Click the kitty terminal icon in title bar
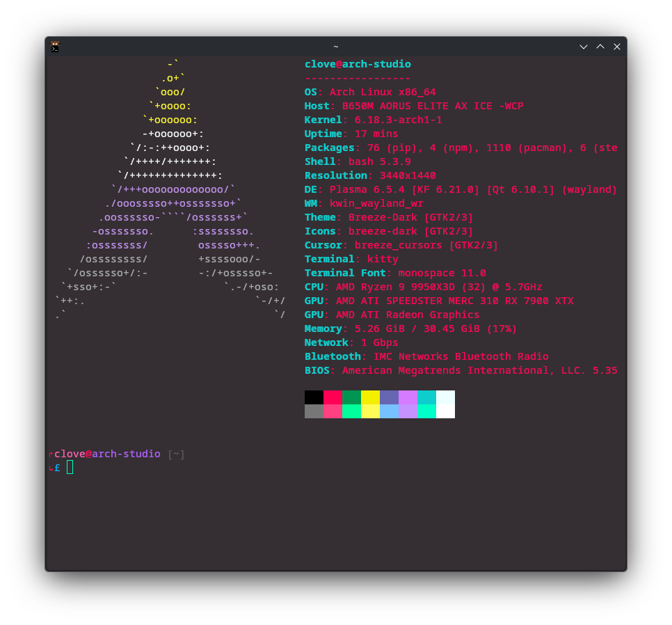Screen dimensions: 672x625 point(55,47)
